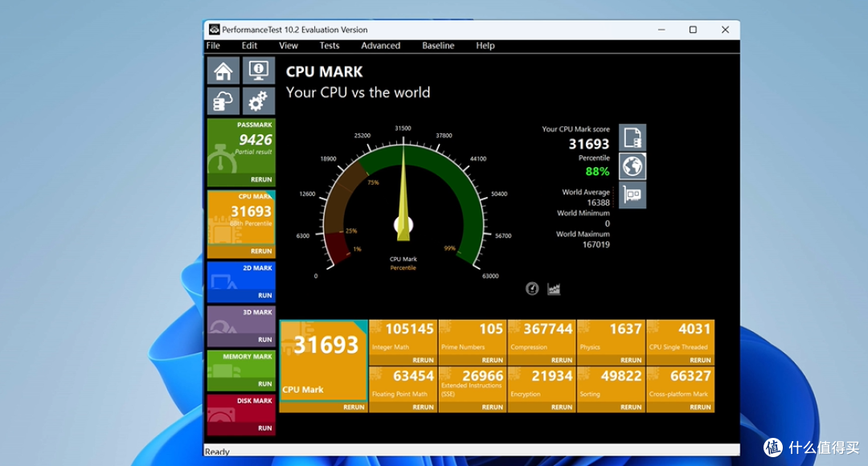
Task: Click the Integer Math score 105145
Action: pos(409,329)
